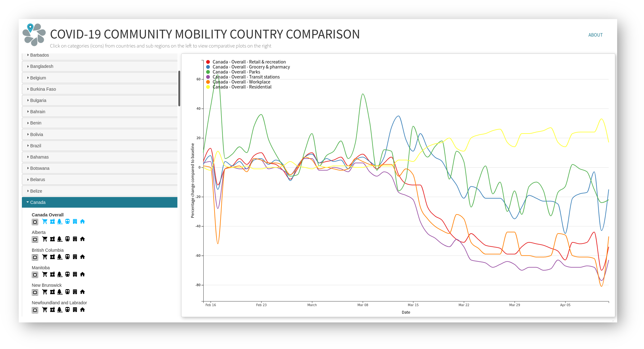The image size is (644, 349).
Task: Open the Botswana accordion item
Action: (x=100, y=168)
